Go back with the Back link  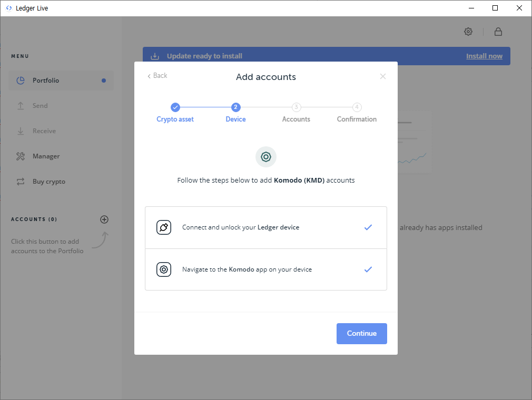tap(157, 76)
